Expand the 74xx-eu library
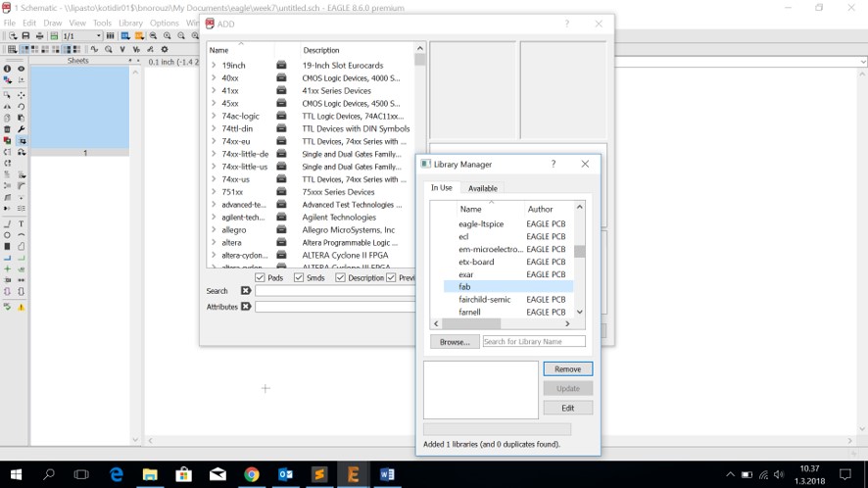Screen dimensions: 868x488 tap(214, 141)
